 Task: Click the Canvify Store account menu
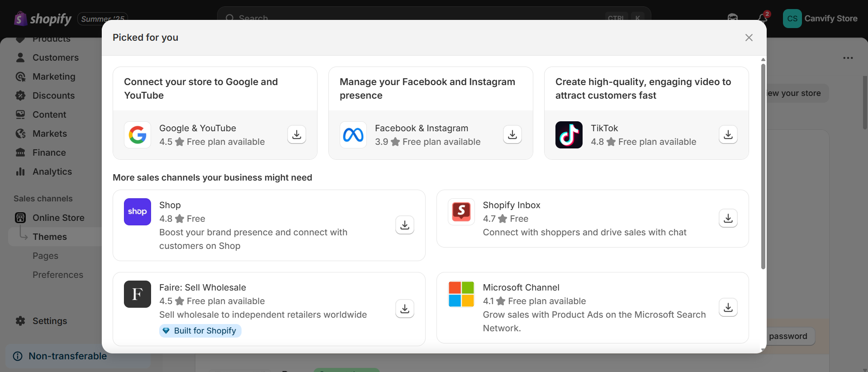tap(821, 19)
